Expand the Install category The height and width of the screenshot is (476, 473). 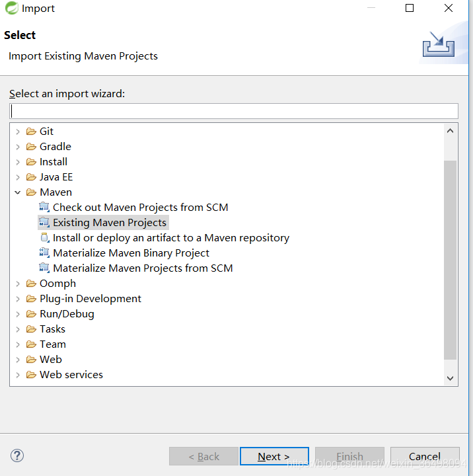tap(18, 162)
